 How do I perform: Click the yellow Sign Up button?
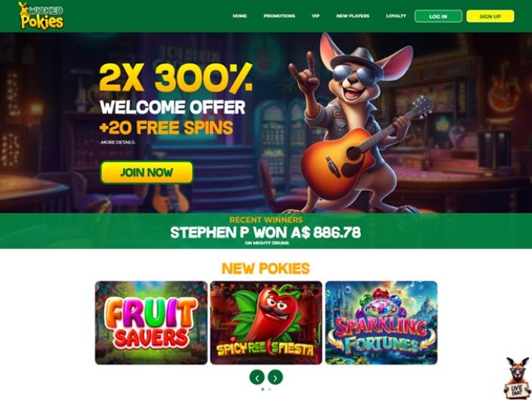click(490, 17)
